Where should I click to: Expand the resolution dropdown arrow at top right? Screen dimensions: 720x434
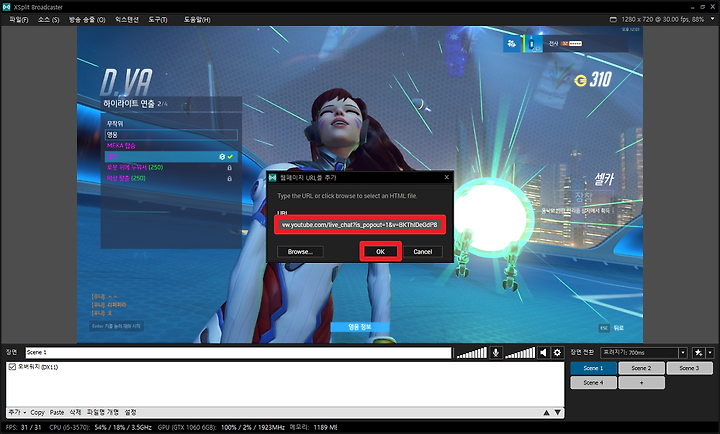(713, 19)
